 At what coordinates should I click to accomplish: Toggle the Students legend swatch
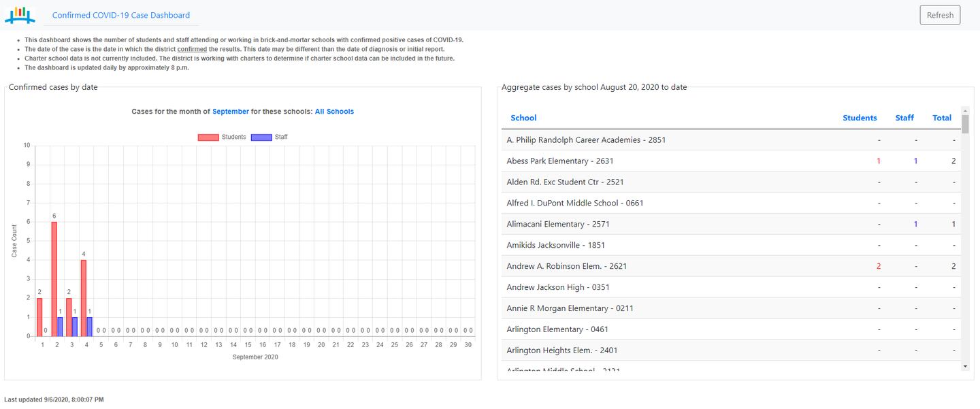(x=208, y=137)
